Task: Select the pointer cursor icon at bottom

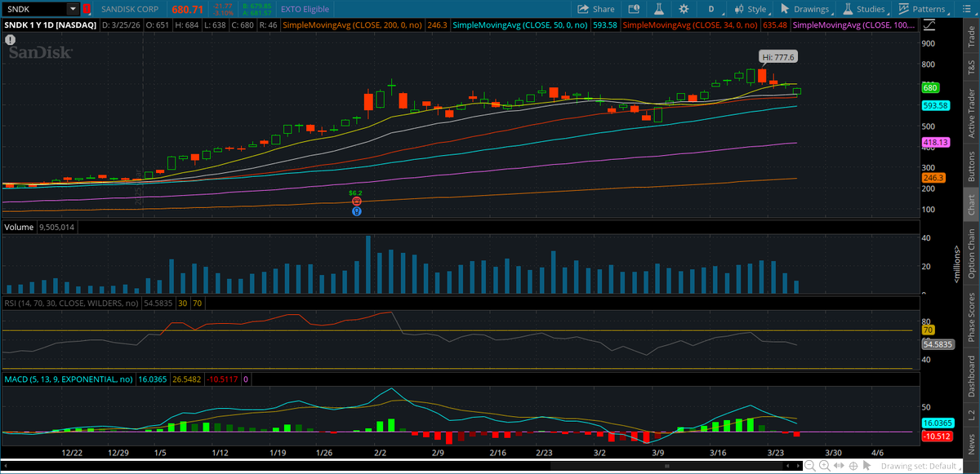Action: pyautogui.click(x=866, y=465)
